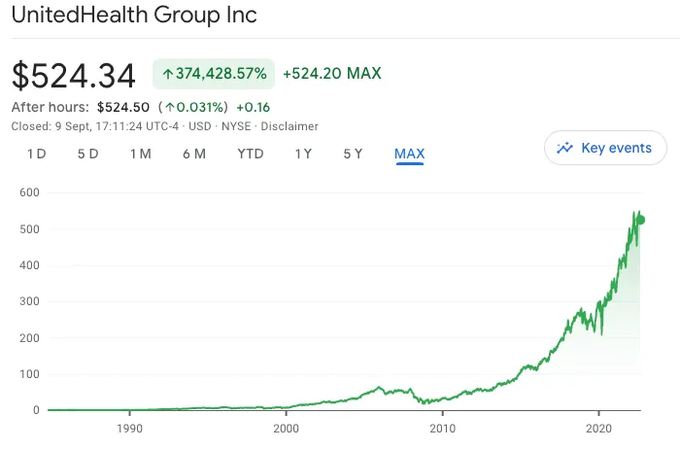
Task: Click the 2010 label on the x-axis
Action: click(x=443, y=429)
